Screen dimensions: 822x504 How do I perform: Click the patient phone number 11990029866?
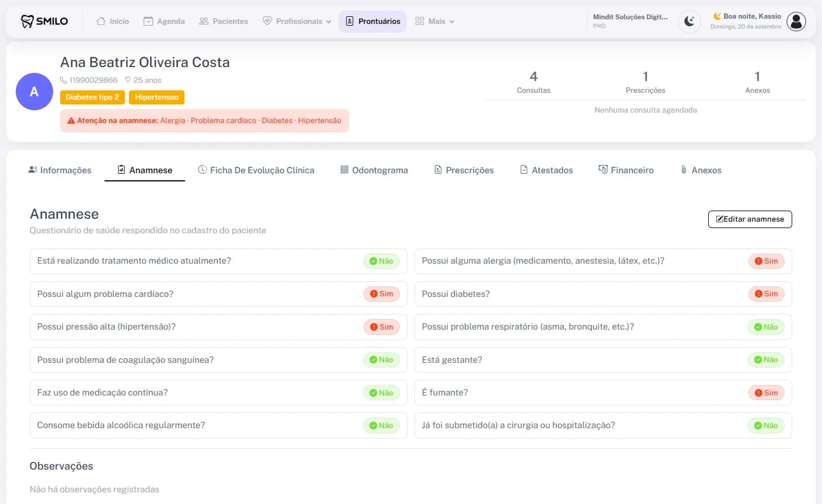(x=93, y=80)
